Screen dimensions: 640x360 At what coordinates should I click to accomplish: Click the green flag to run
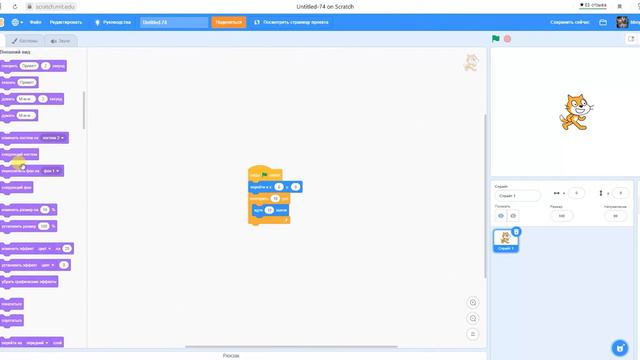496,39
